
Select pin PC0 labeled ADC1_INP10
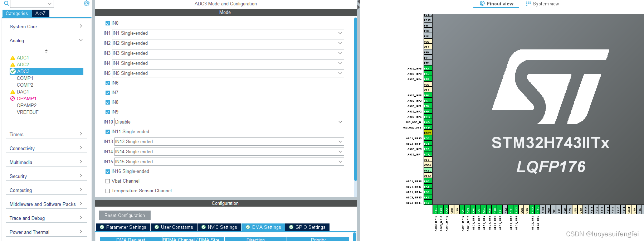click(428, 138)
